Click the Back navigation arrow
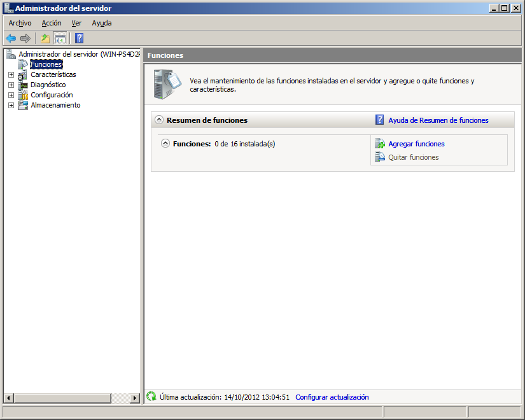Image resolution: width=525 pixels, height=420 pixels. [x=11, y=38]
